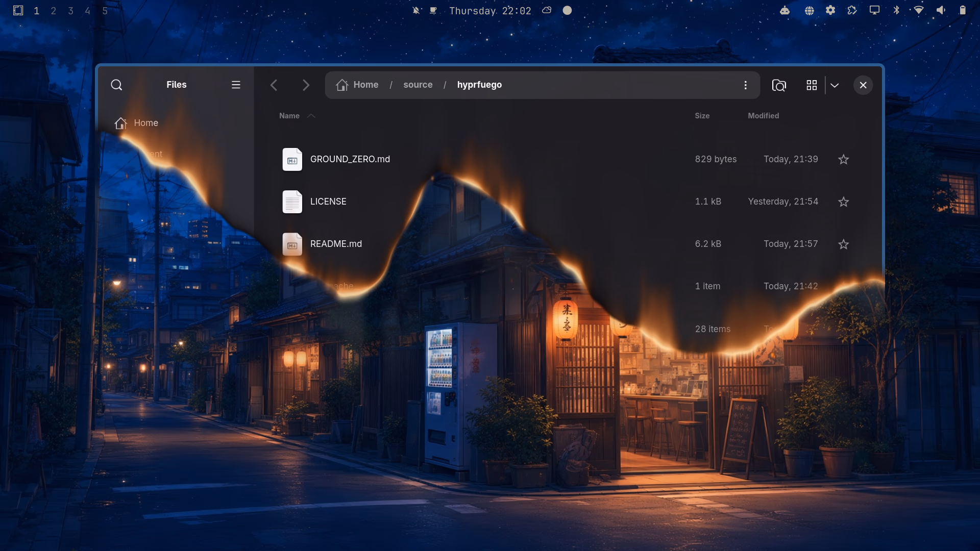Open Home in the sidebar
Screen dimensions: 980x551
(x=136, y=123)
